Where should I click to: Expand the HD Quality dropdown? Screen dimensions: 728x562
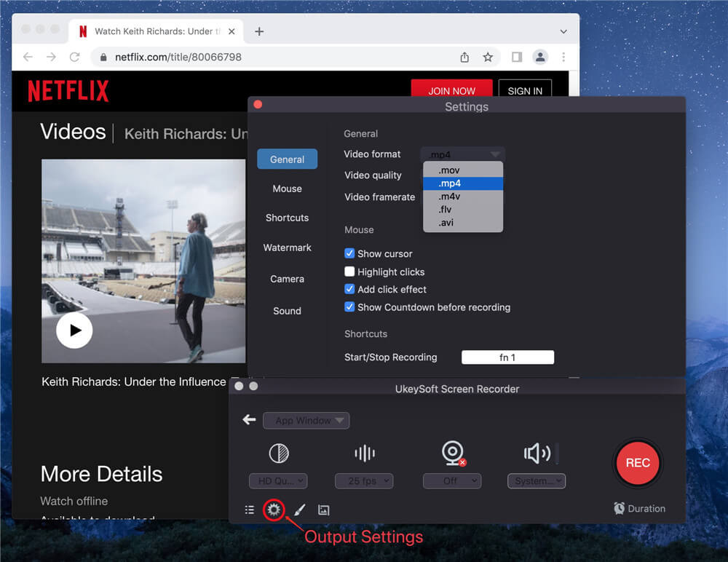278,481
